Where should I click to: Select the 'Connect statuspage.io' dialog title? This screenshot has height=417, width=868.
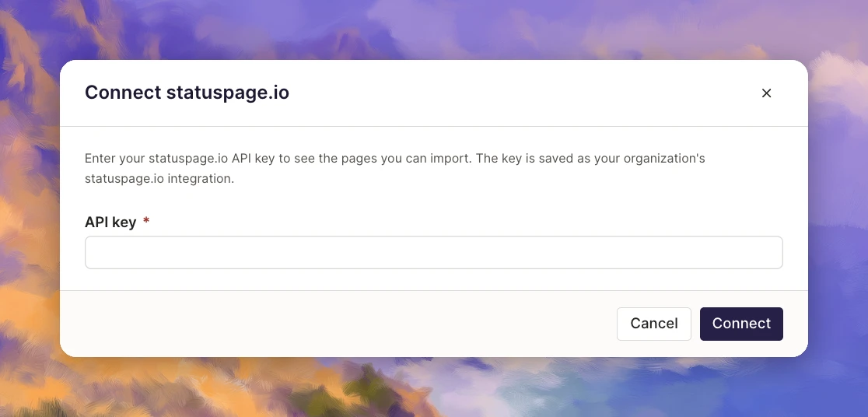point(187,93)
